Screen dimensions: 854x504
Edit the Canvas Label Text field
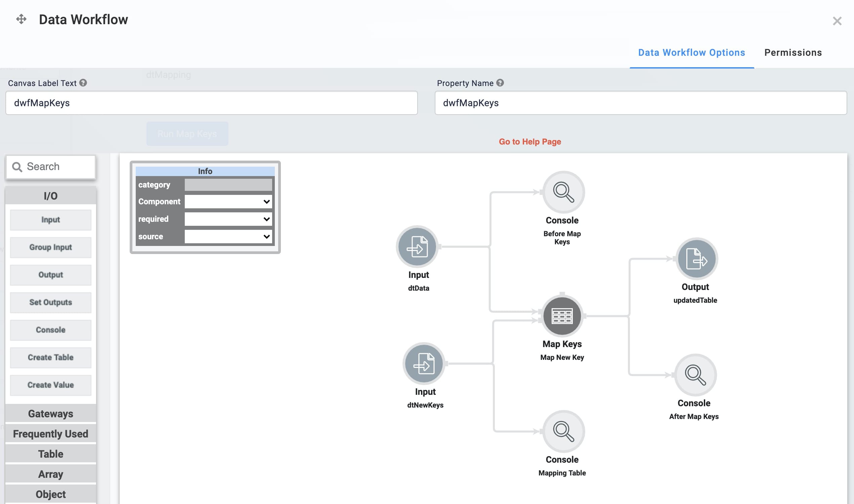click(x=211, y=103)
